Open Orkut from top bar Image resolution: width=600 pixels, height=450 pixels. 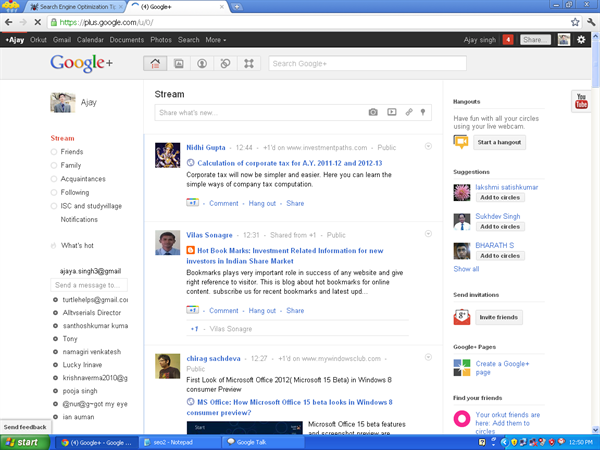click(x=38, y=40)
